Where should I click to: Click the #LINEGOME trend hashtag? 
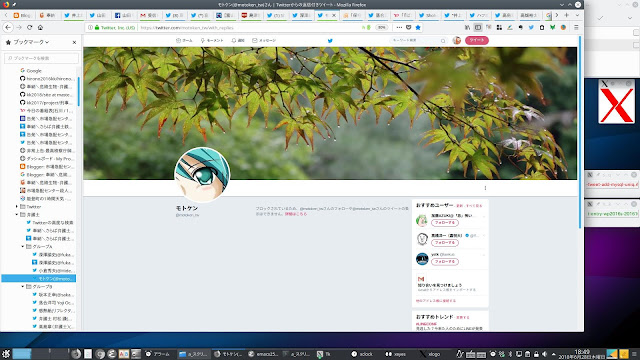coord(426,324)
